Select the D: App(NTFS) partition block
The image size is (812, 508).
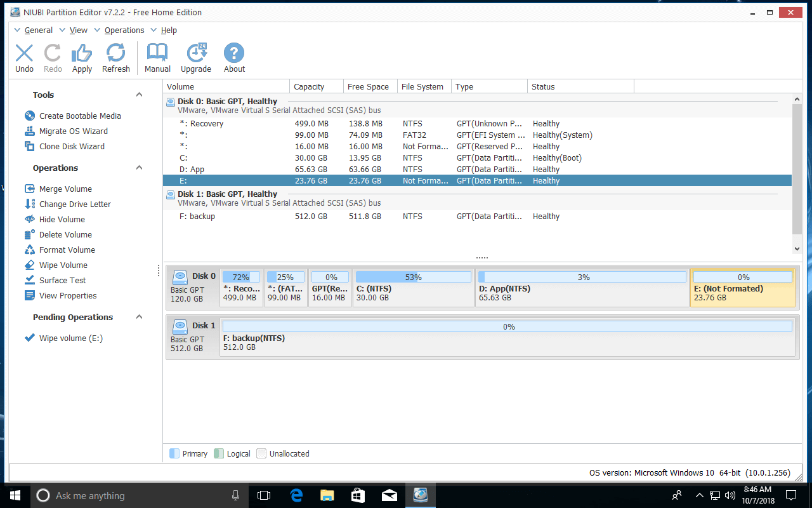(582, 288)
